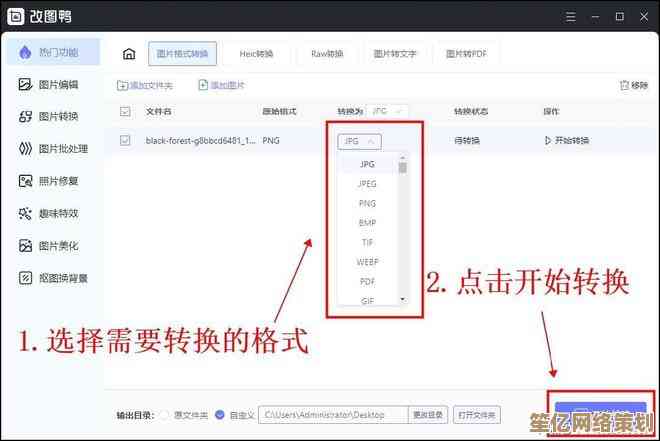Open 抠图换背景 in the sidebar
The image size is (660, 441).
tap(62, 277)
